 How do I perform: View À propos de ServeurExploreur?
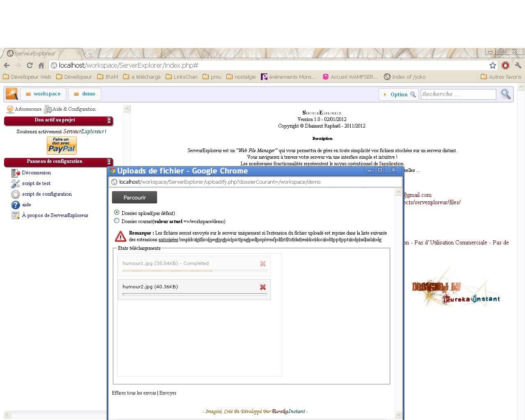tap(16, 215)
